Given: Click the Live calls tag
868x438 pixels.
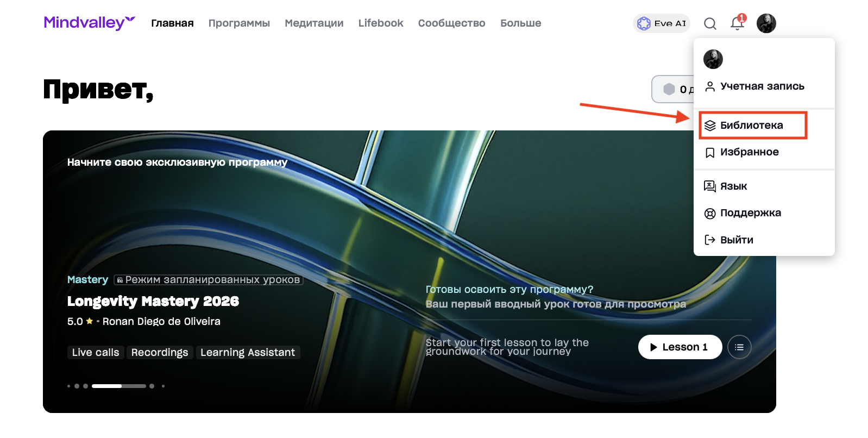Looking at the screenshot, I should coord(96,353).
